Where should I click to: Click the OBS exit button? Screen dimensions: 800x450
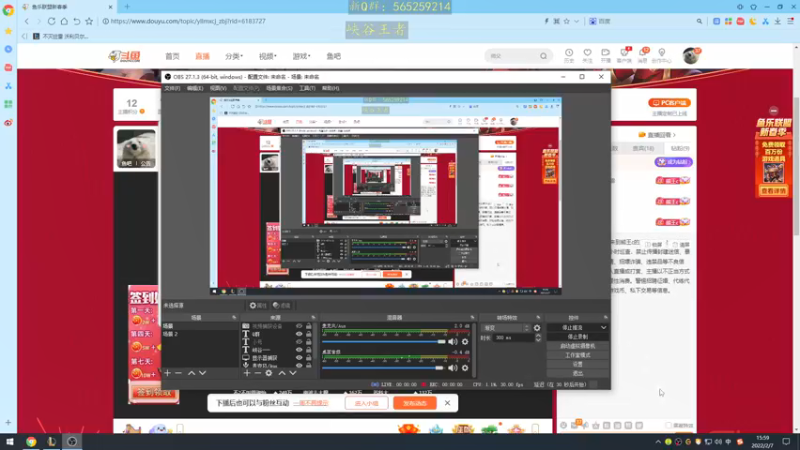[x=578, y=373]
